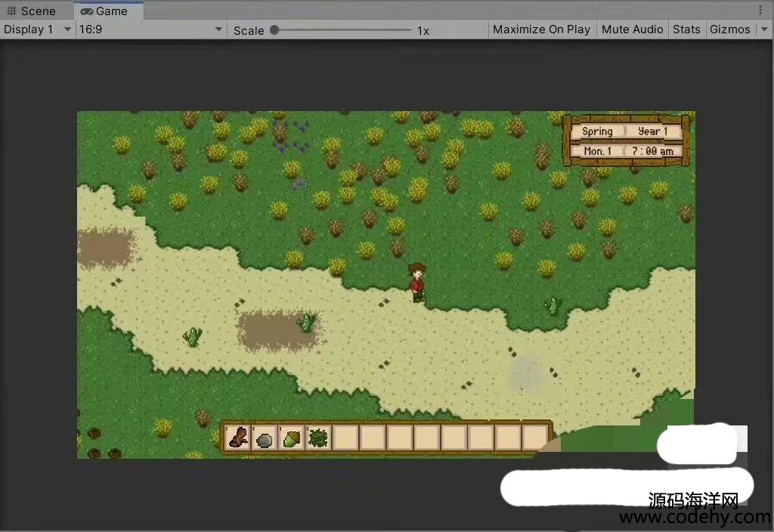
Task: Switch to the Scene tab
Action: coord(32,11)
